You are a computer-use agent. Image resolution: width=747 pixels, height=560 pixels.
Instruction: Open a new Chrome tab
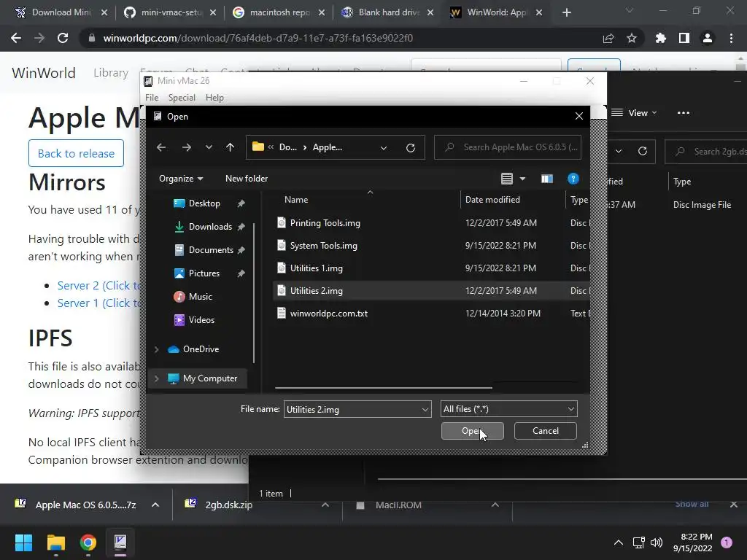(x=566, y=12)
